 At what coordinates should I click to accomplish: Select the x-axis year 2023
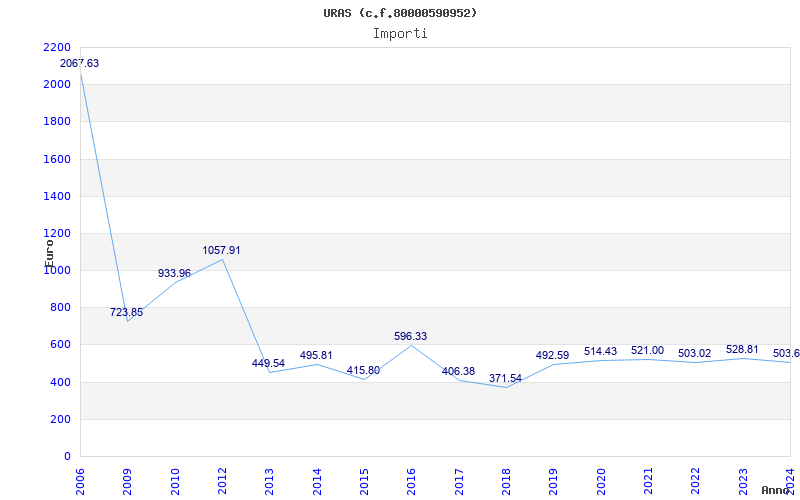(x=743, y=482)
